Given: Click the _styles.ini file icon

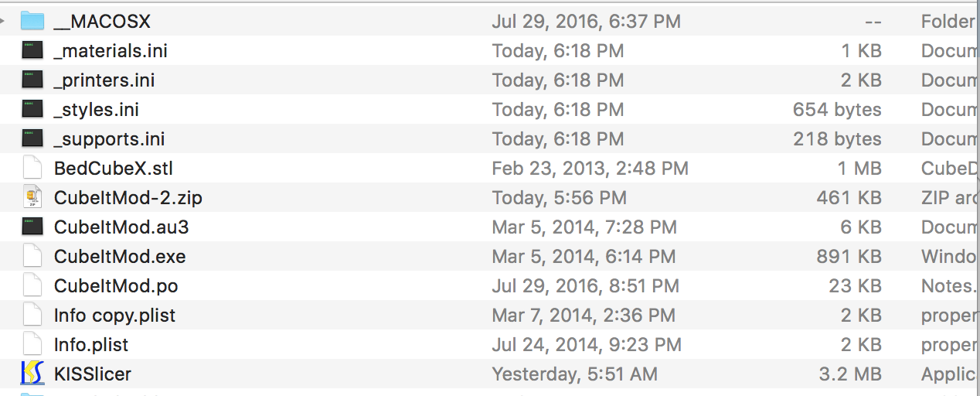Looking at the screenshot, I should [x=32, y=109].
